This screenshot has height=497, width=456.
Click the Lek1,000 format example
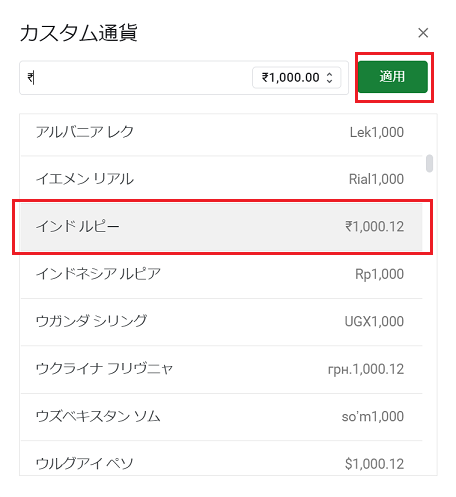click(377, 132)
